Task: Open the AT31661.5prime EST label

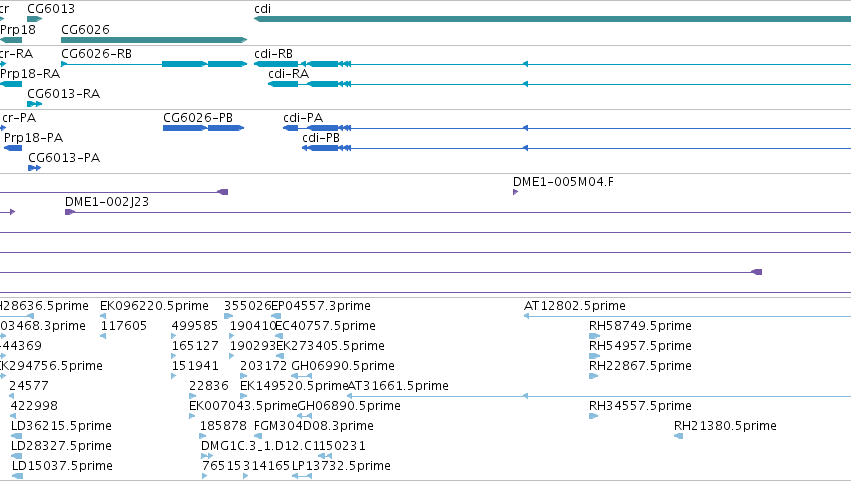Action: 398,386
